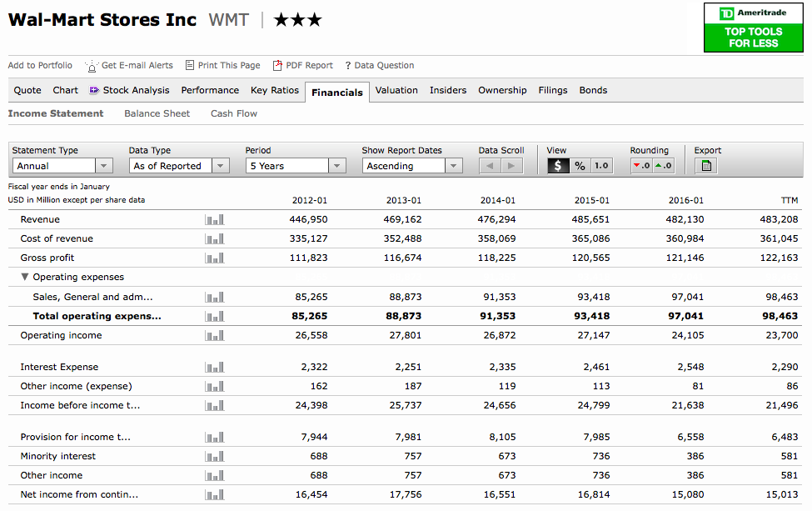Image resolution: width=812 pixels, height=511 pixels.
Task: Select the Income Statement sub-tab
Action: tap(56, 113)
